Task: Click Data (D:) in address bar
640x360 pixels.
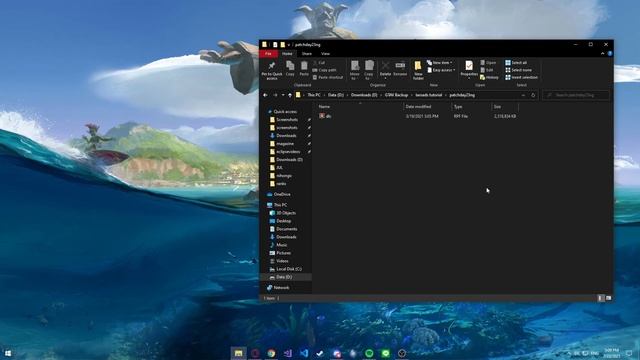Action: pyautogui.click(x=336, y=95)
